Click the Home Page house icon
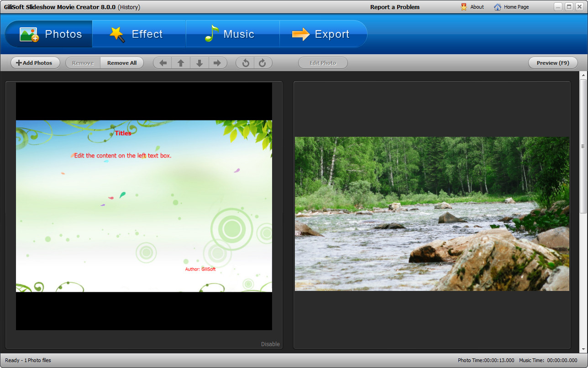588x368 pixels. (x=498, y=7)
